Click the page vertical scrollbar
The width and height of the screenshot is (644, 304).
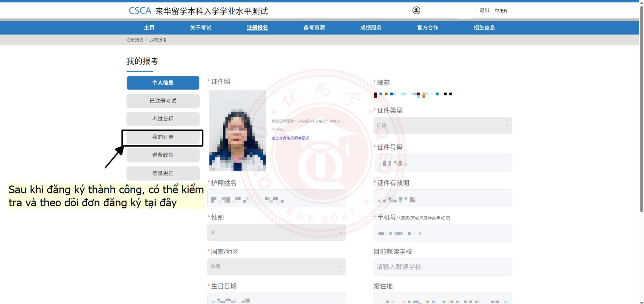(x=641, y=110)
